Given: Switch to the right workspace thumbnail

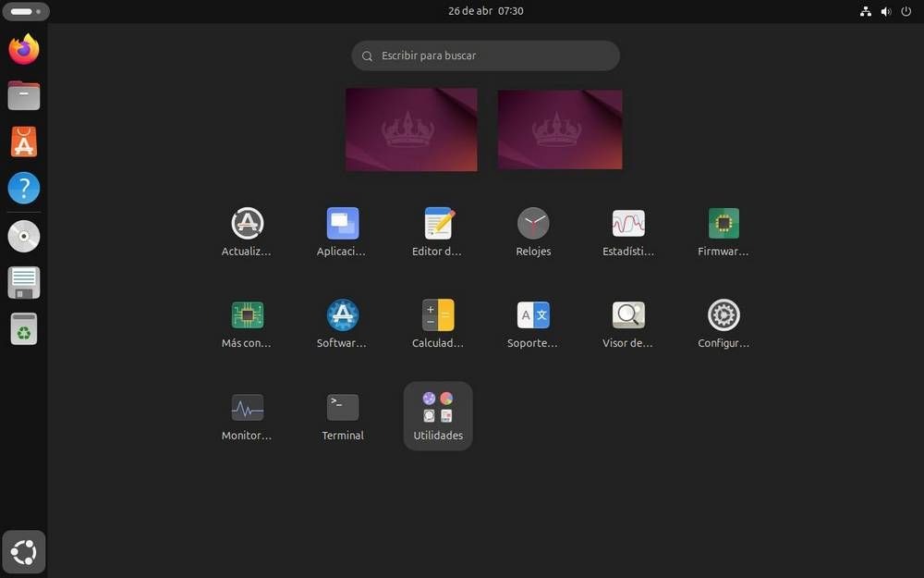Looking at the screenshot, I should (x=559, y=129).
